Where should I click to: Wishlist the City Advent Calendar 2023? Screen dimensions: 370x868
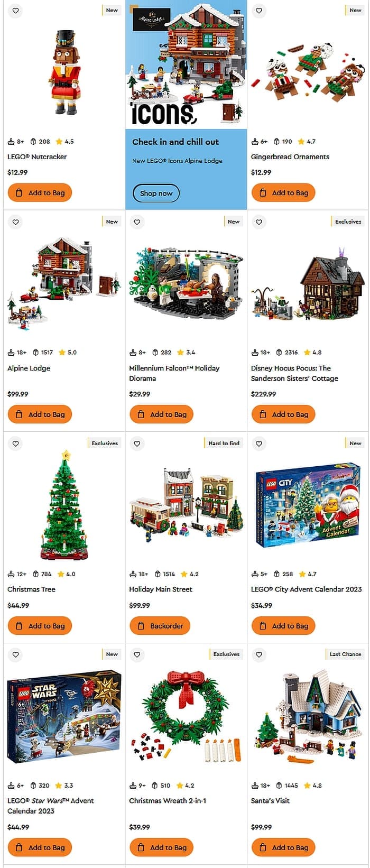(259, 444)
